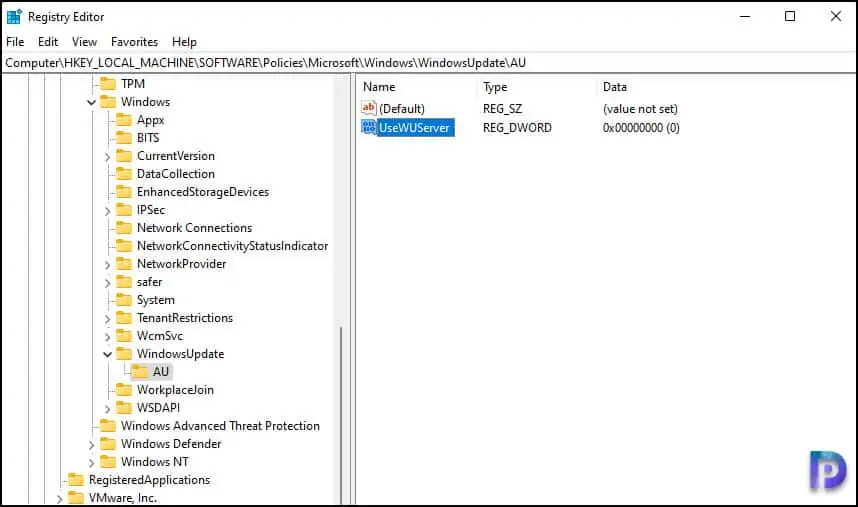
Task: Expand the IPSec key
Action: 107,211
